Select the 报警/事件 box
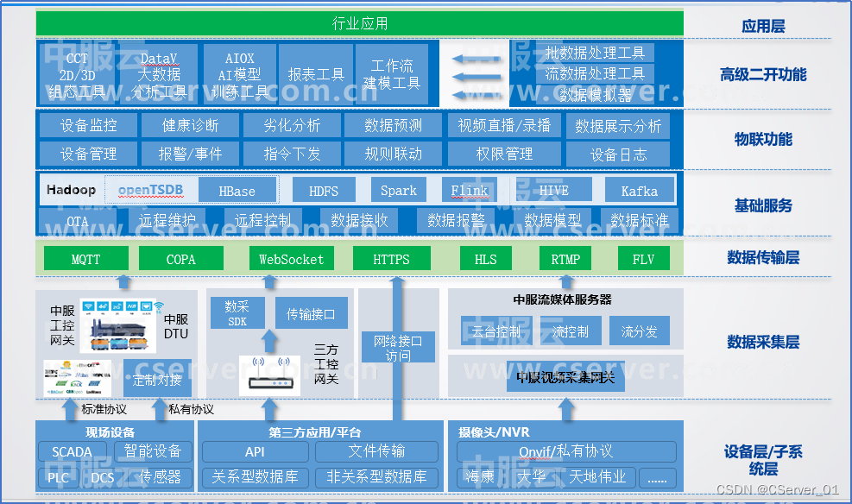Viewport: 852px width, 504px height. pos(190,154)
